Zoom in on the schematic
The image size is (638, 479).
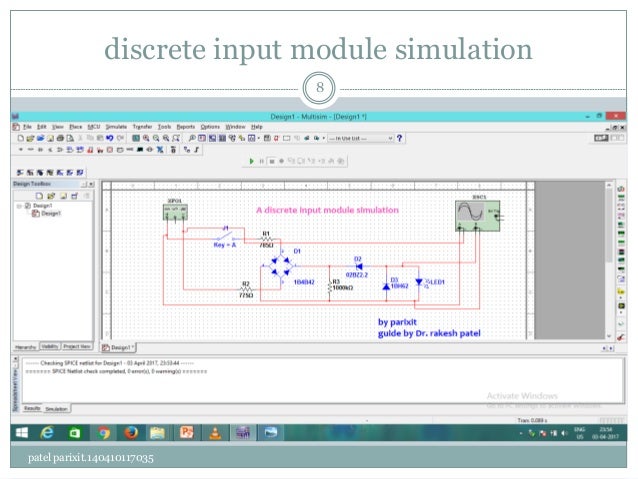click(146, 138)
